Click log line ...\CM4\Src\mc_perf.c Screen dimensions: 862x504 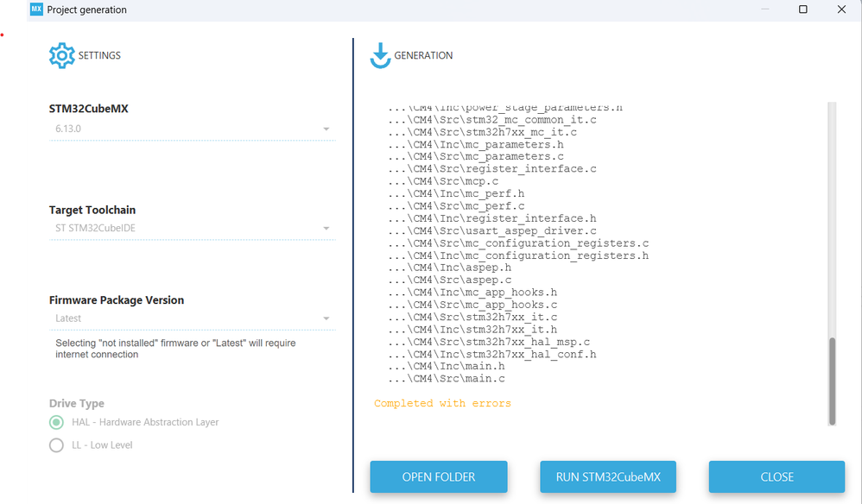coord(456,206)
